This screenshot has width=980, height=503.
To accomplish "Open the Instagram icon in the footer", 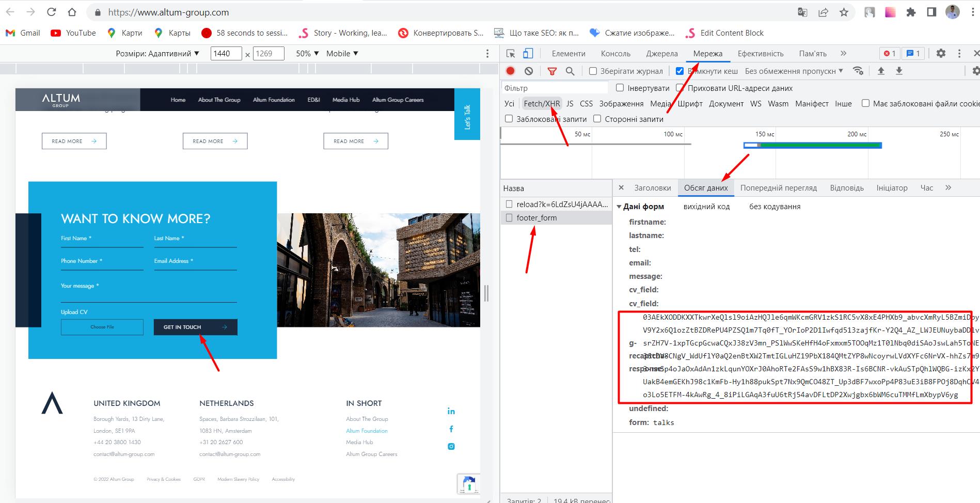I will 451,446.
